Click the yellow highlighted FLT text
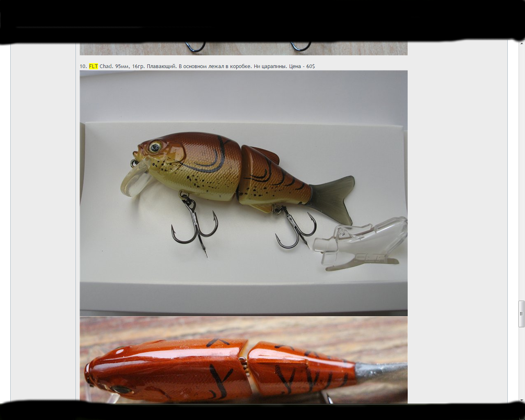 [x=94, y=66]
